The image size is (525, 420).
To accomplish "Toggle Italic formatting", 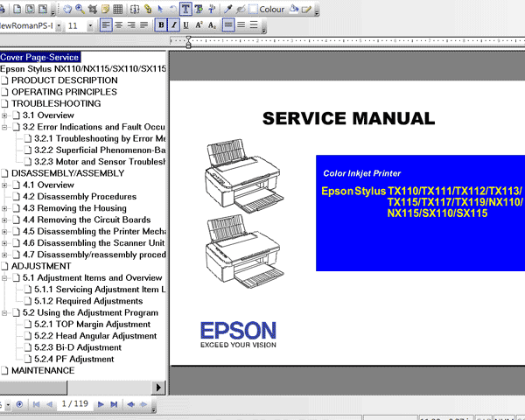I will coord(173,24).
